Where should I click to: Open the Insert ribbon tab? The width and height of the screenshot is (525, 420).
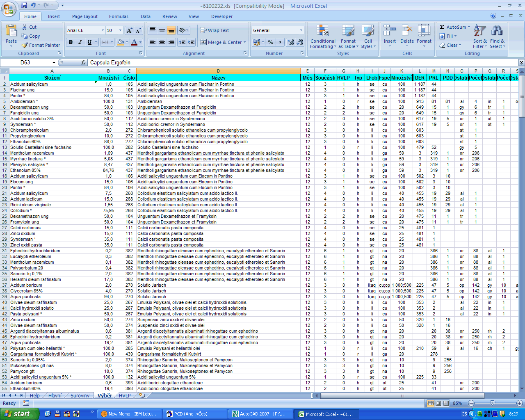click(x=54, y=16)
